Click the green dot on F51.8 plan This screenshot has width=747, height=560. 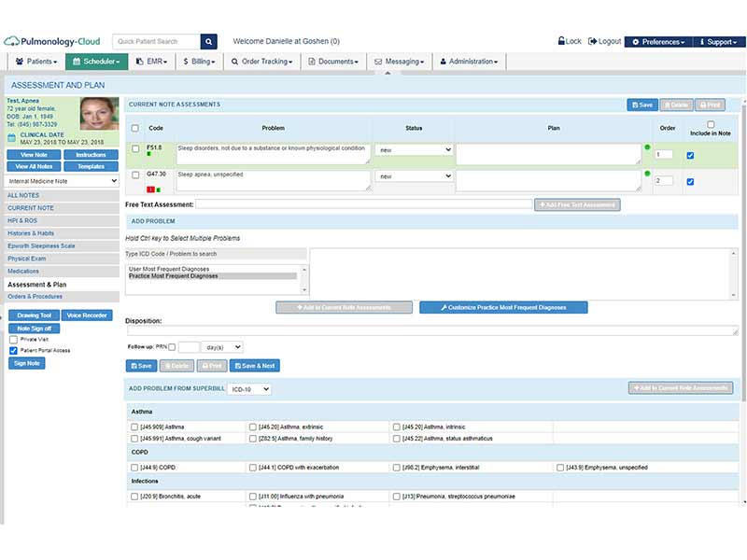(647, 147)
